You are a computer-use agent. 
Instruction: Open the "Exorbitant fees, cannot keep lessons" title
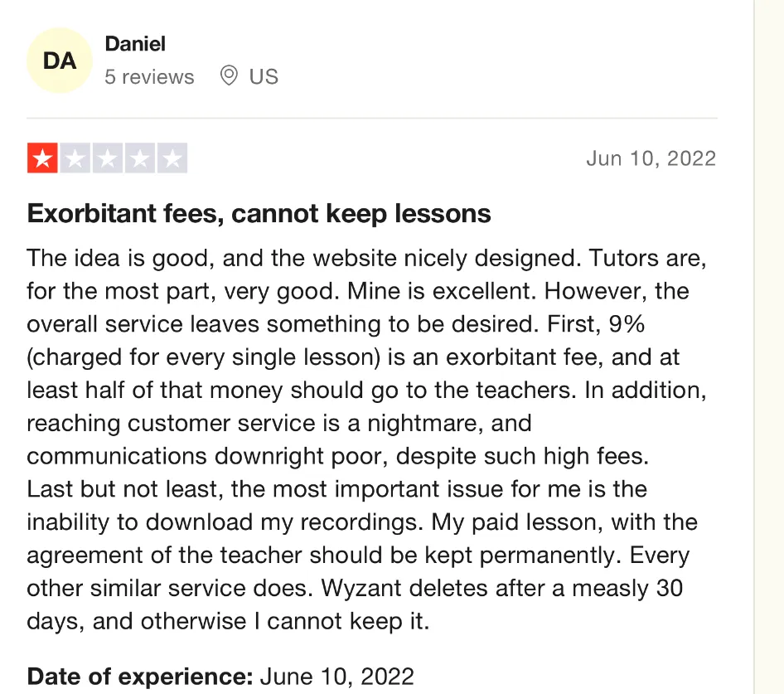[259, 214]
